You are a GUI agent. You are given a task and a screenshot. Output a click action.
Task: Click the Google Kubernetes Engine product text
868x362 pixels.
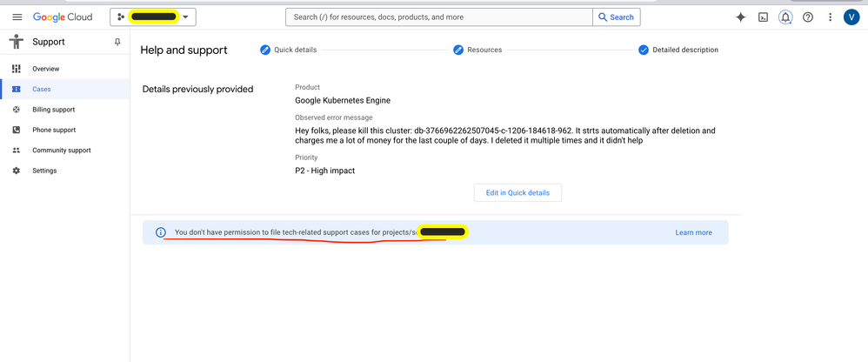coord(343,101)
